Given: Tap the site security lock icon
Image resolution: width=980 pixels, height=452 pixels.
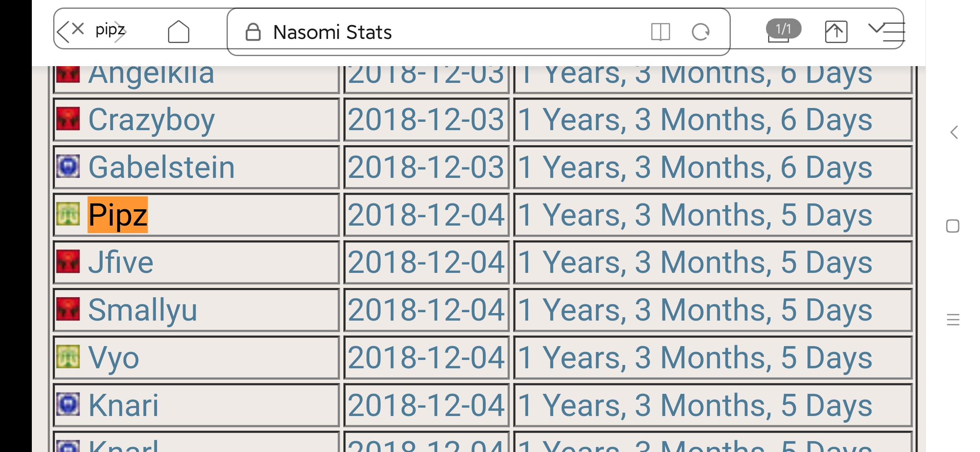Looking at the screenshot, I should (x=253, y=32).
